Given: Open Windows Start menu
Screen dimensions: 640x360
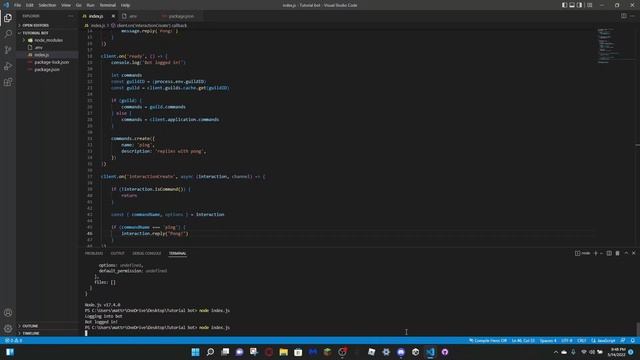Looking at the screenshot, I should pyautogui.click(x=196, y=352).
